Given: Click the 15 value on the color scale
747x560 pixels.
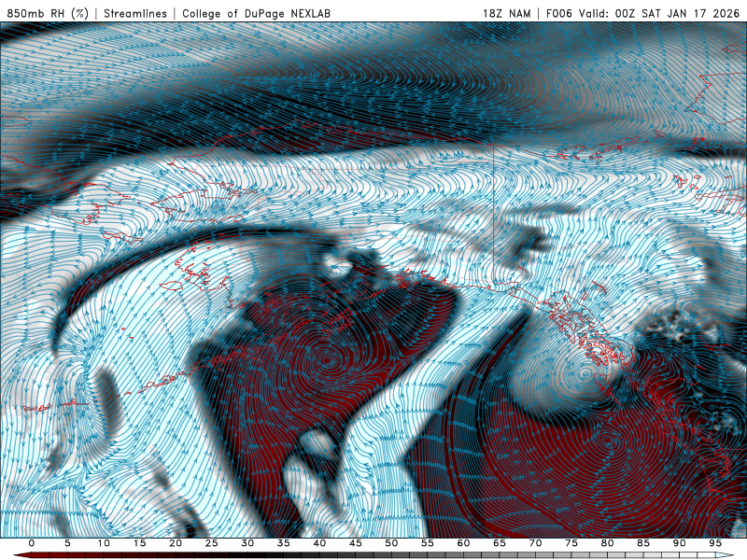Looking at the screenshot, I should (x=139, y=543).
